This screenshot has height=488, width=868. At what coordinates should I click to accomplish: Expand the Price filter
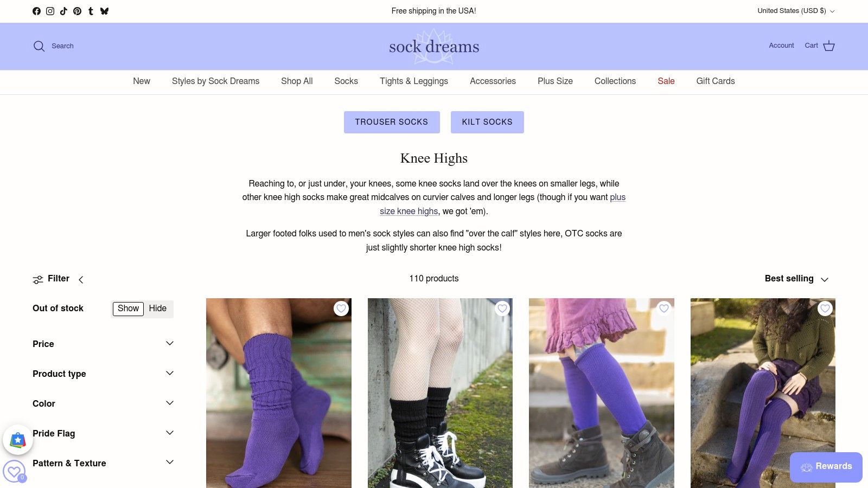pyautogui.click(x=103, y=344)
